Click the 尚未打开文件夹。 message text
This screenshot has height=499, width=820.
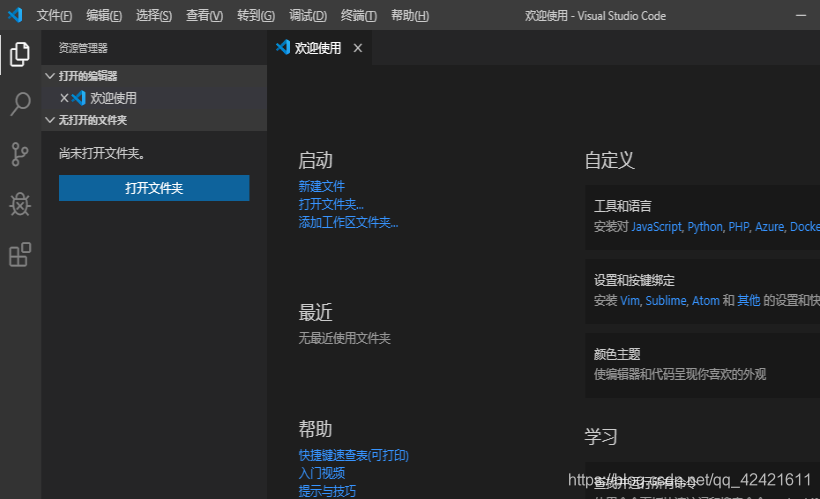[x=102, y=153]
